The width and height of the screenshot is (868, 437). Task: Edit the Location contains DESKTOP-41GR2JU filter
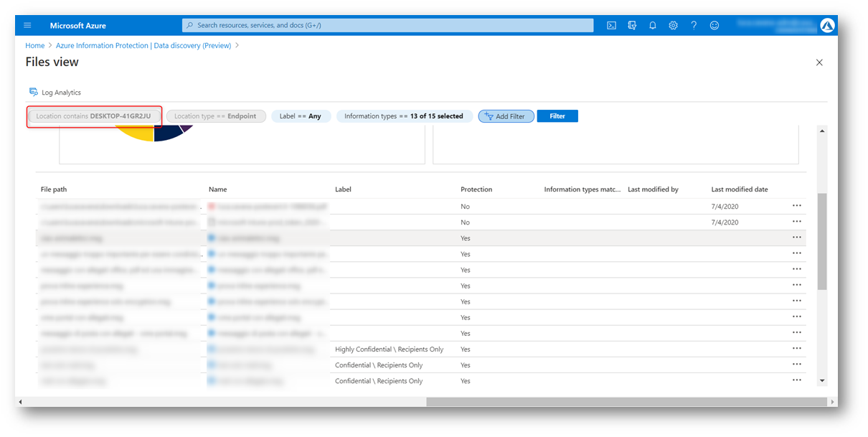click(94, 116)
